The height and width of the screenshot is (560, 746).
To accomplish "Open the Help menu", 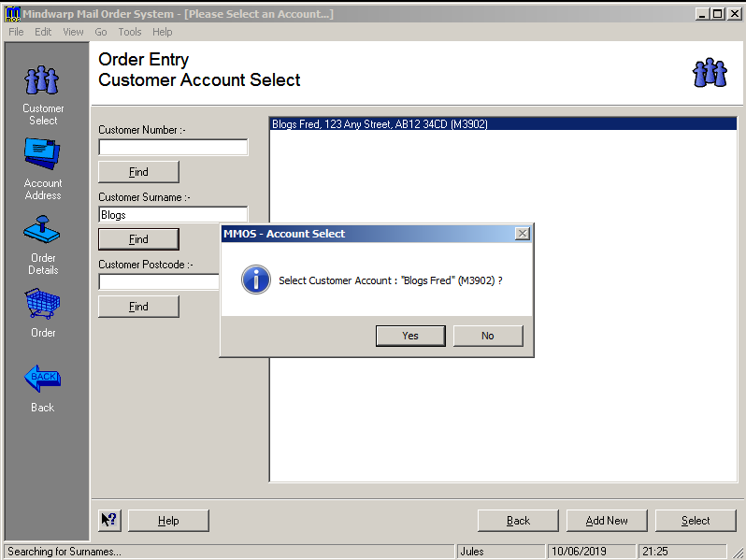I will point(163,32).
